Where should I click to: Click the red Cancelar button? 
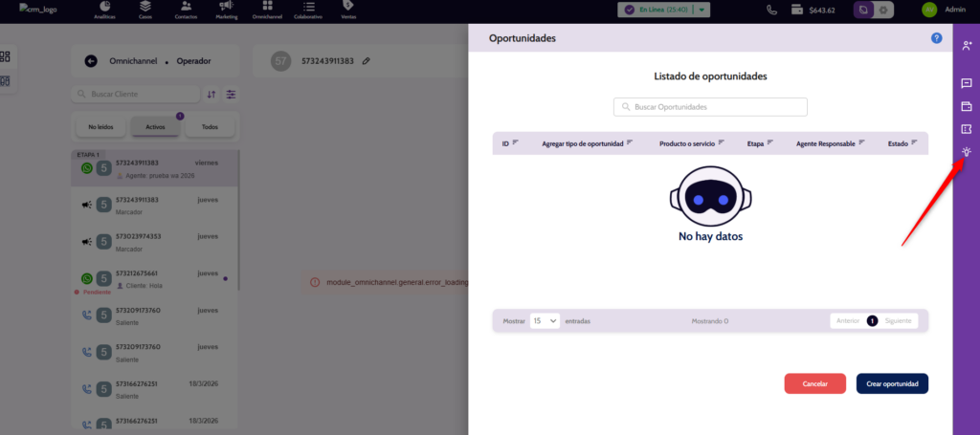(x=814, y=383)
